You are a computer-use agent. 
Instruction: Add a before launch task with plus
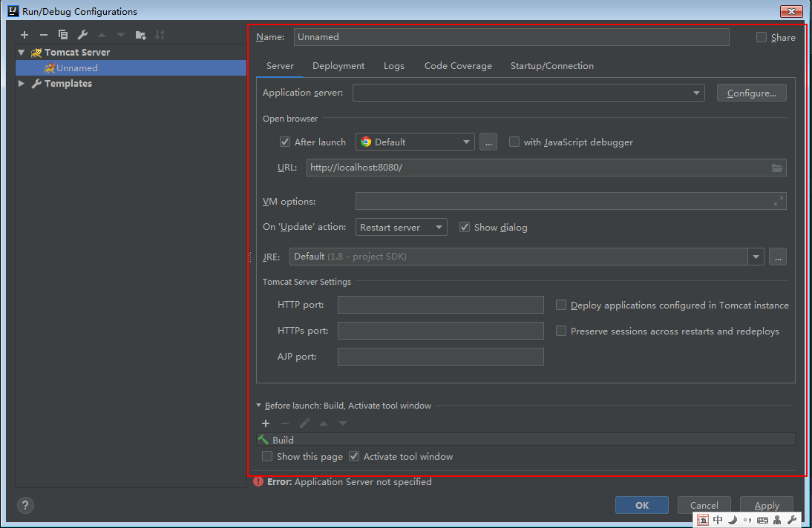coord(266,423)
